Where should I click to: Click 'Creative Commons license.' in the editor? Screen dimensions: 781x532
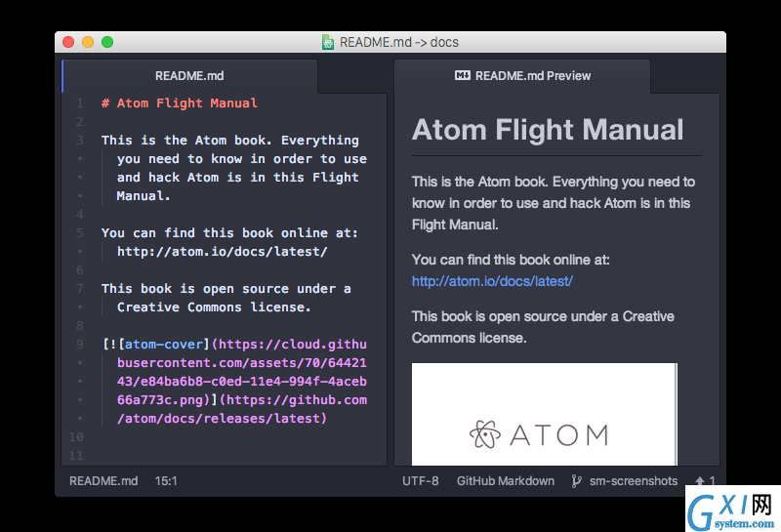214,307
